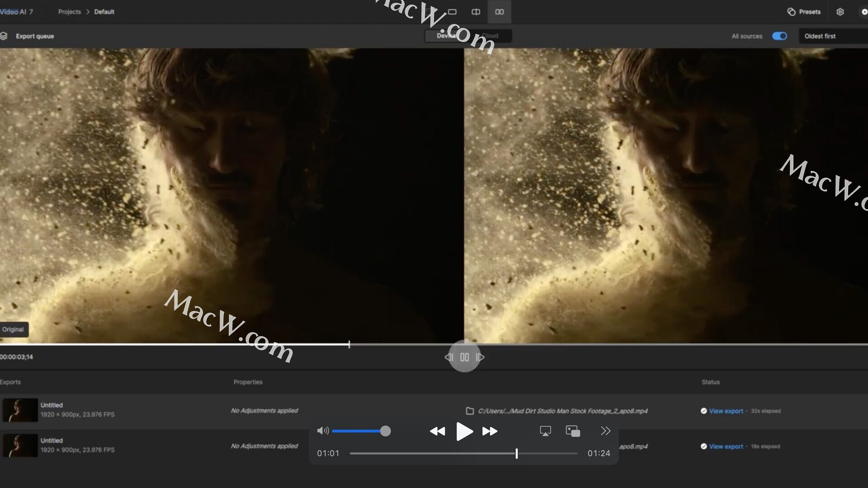Rewind the video player
This screenshot has height=488, width=868.
tap(437, 432)
